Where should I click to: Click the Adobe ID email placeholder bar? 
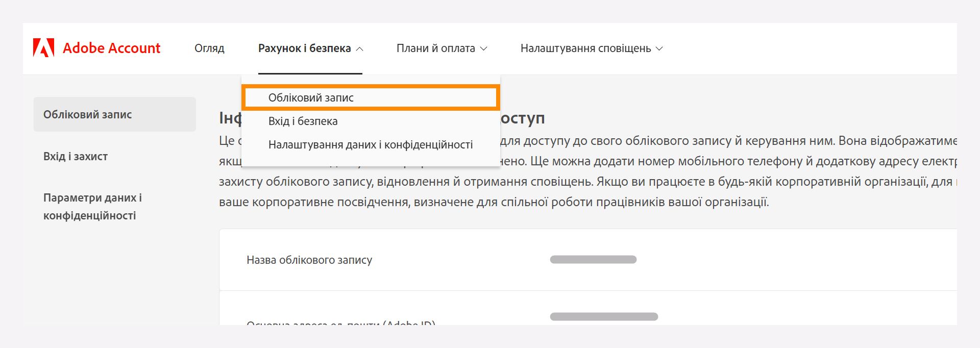coord(605,316)
